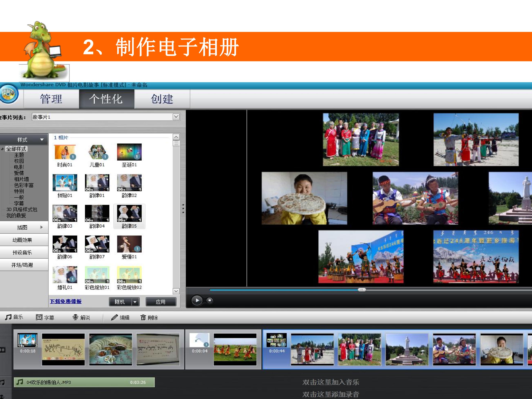Click the panel splitter handle dots
532x399 pixels.
[x=183, y=209]
